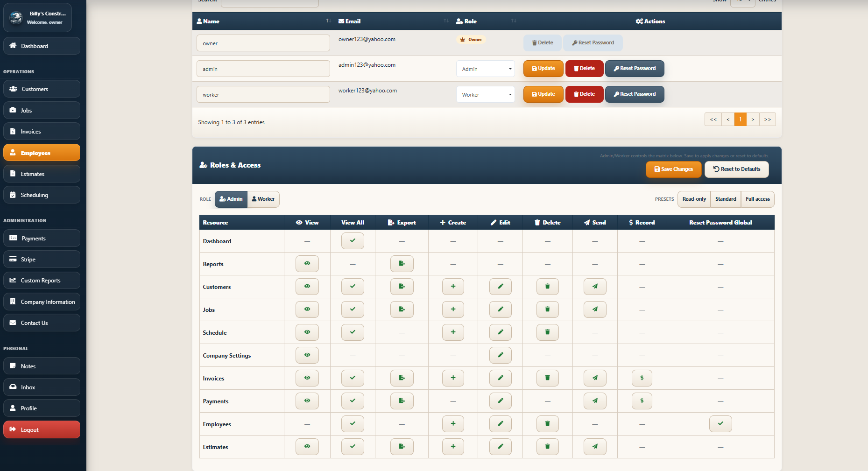
Task: Toggle the Record permission for Payments
Action: 642,401
